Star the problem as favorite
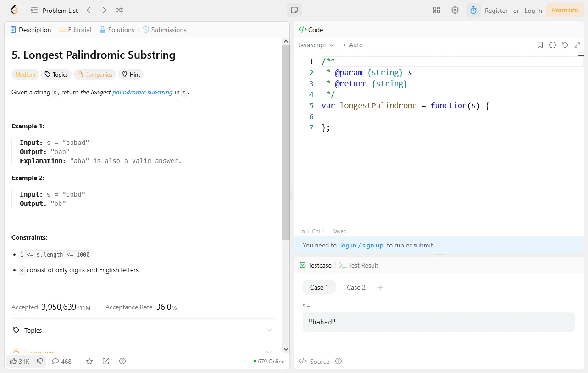 click(x=89, y=361)
